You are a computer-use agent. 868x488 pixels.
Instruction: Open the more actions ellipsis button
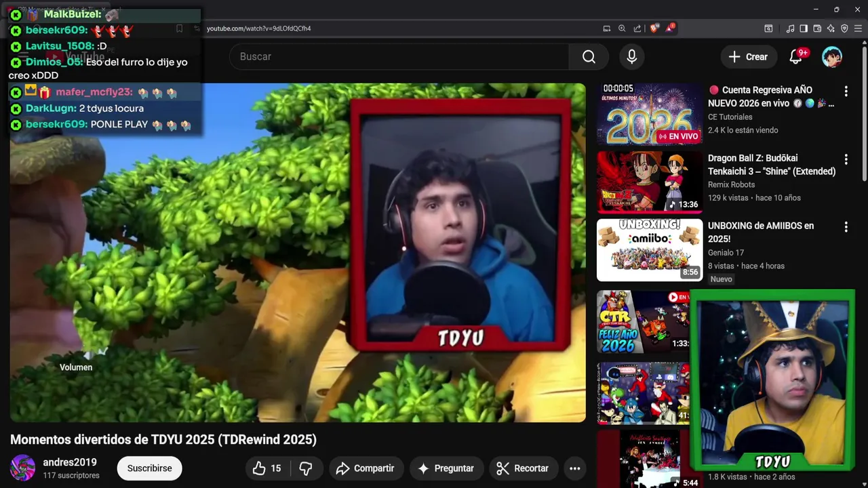click(574, 468)
